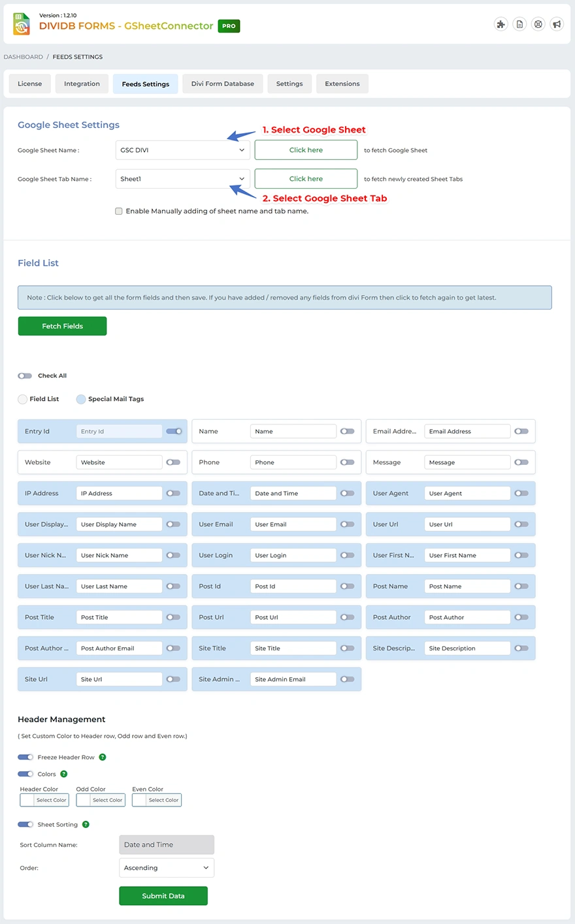Check Enable Manually adding of sheet name
This screenshot has width=575, height=924.
[118, 211]
